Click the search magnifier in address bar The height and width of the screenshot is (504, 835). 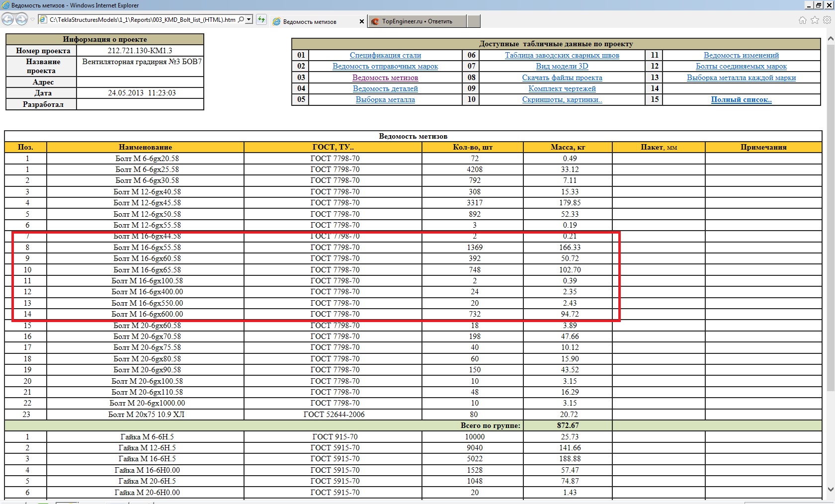(x=241, y=20)
